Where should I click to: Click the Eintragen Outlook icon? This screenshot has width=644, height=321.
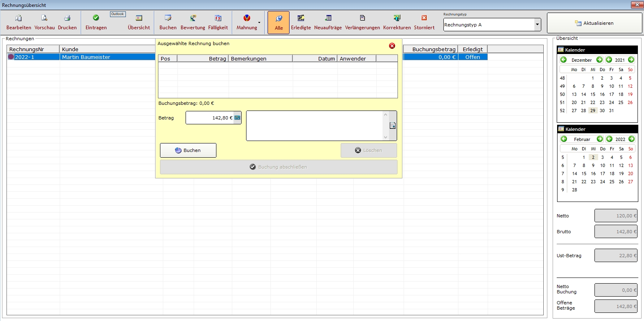pos(96,22)
